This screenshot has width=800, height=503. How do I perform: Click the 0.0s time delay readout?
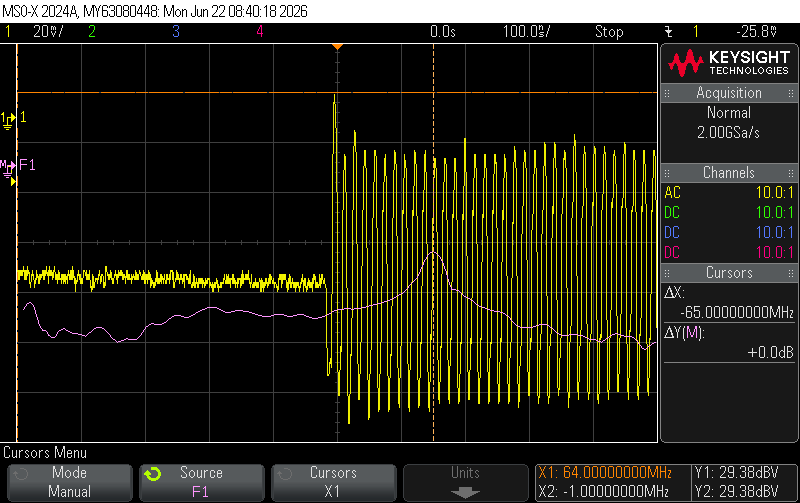tap(443, 32)
